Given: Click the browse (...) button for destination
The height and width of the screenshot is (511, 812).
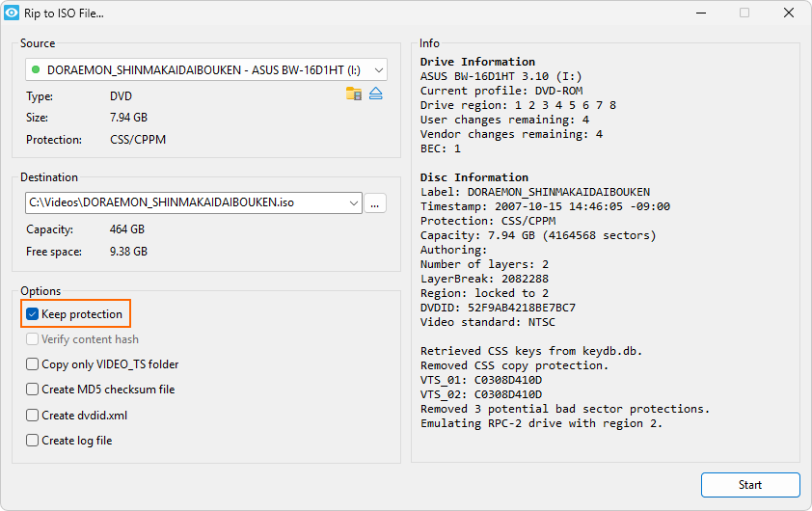Looking at the screenshot, I should pyautogui.click(x=375, y=202).
